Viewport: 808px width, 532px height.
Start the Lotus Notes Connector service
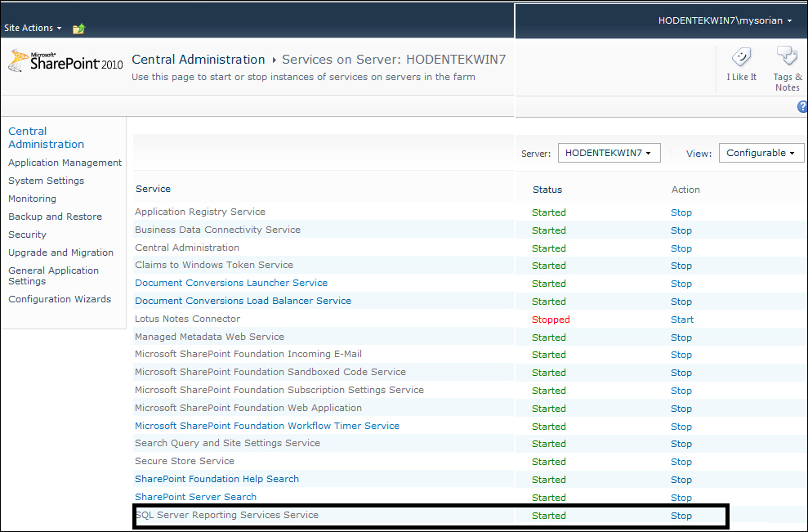coord(681,319)
